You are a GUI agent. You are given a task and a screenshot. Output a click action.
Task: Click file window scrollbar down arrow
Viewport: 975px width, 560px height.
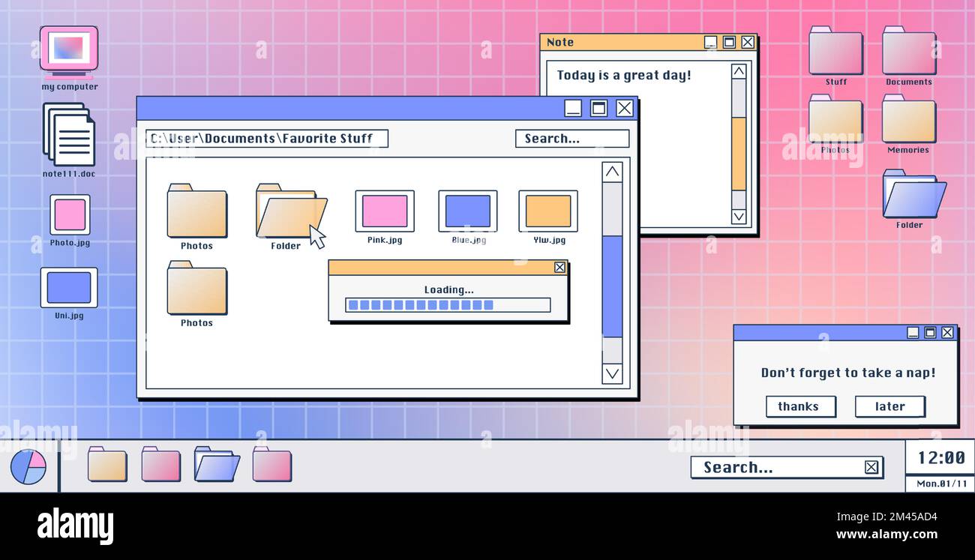point(613,373)
